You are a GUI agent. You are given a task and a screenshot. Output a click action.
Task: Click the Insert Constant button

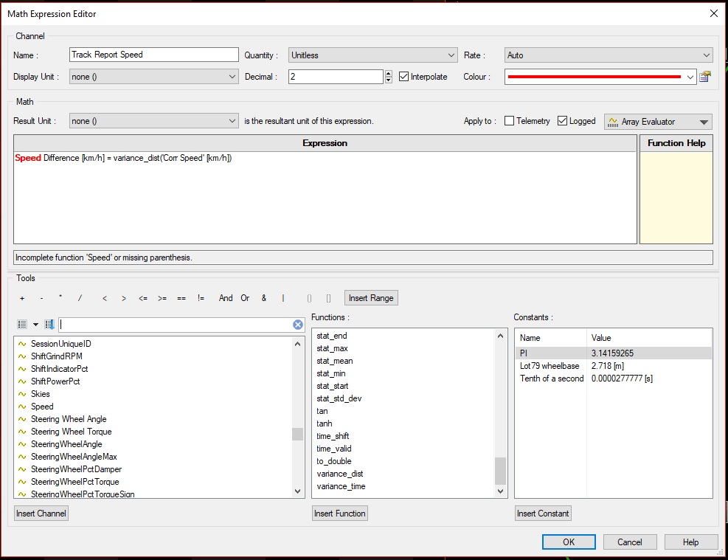[x=543, y=514]
